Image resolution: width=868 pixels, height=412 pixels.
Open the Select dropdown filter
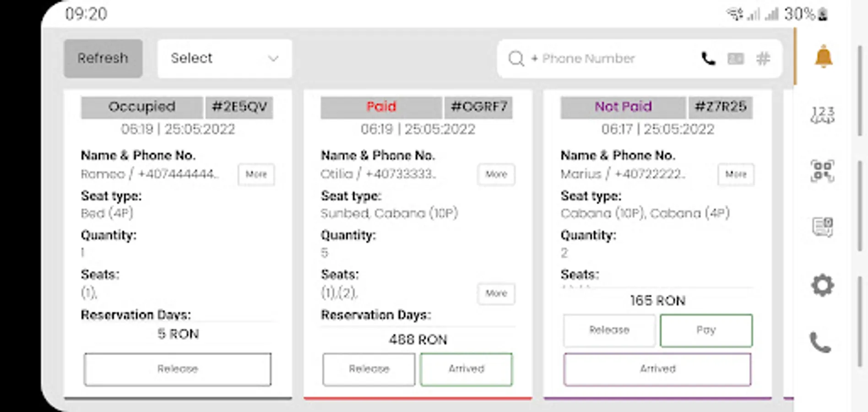point(224,58)
